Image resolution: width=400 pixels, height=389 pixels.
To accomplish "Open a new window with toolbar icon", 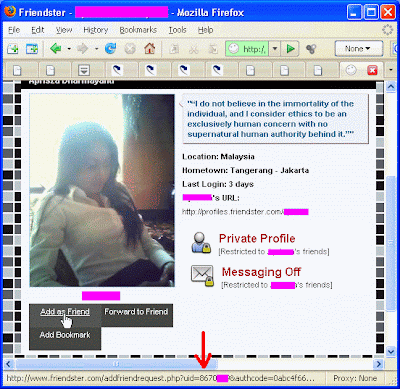I will coord(32,49).
